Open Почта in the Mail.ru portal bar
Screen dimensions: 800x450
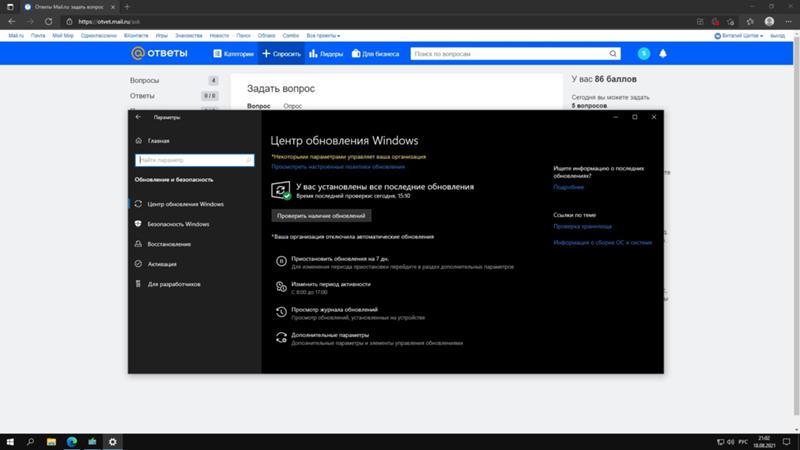pos(38,36)
